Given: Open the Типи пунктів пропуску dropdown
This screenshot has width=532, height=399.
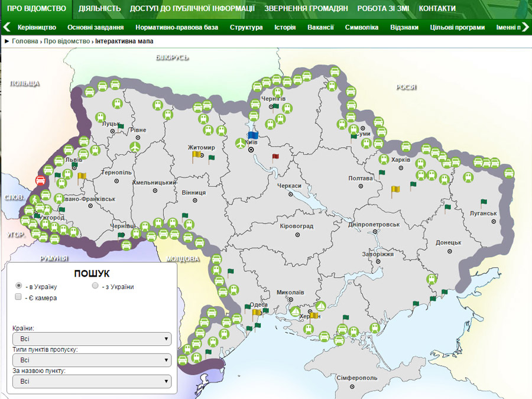Looking at the screenshot, I should point(92,360).
